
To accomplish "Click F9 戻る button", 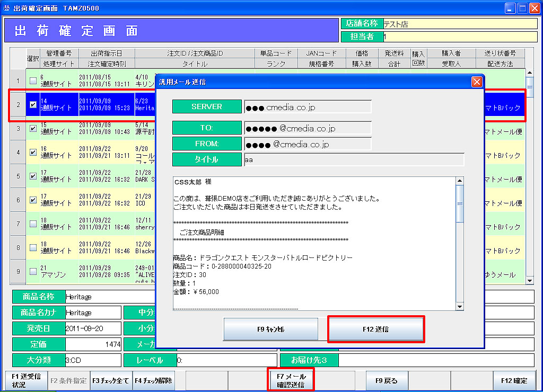I will (x=387, y=380).
